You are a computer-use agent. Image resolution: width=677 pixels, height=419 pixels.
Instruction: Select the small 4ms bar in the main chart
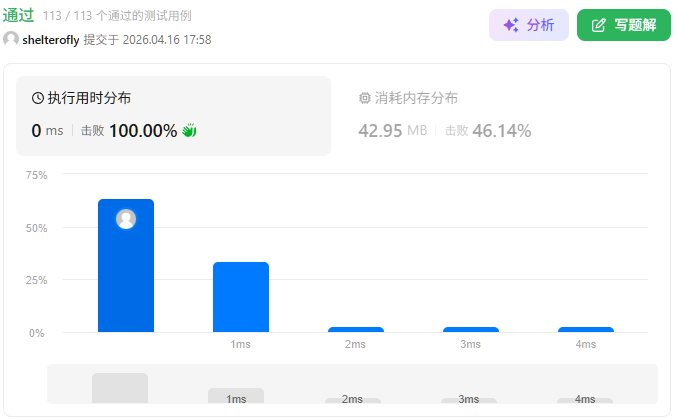point(586,329)
